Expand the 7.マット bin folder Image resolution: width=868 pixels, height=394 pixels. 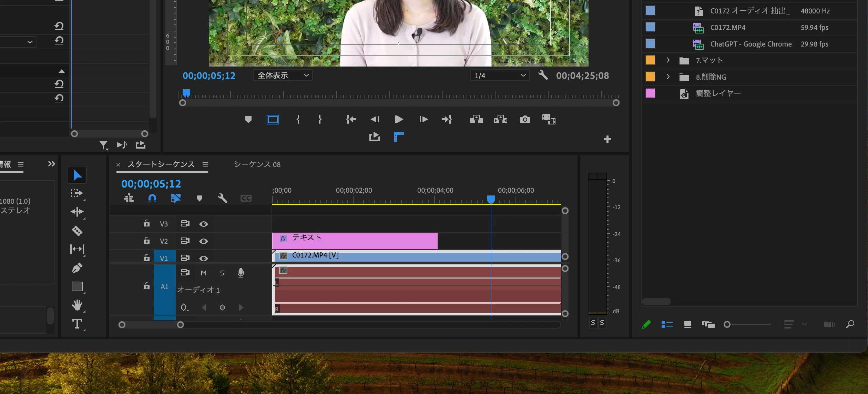click(x=668, y=60)
